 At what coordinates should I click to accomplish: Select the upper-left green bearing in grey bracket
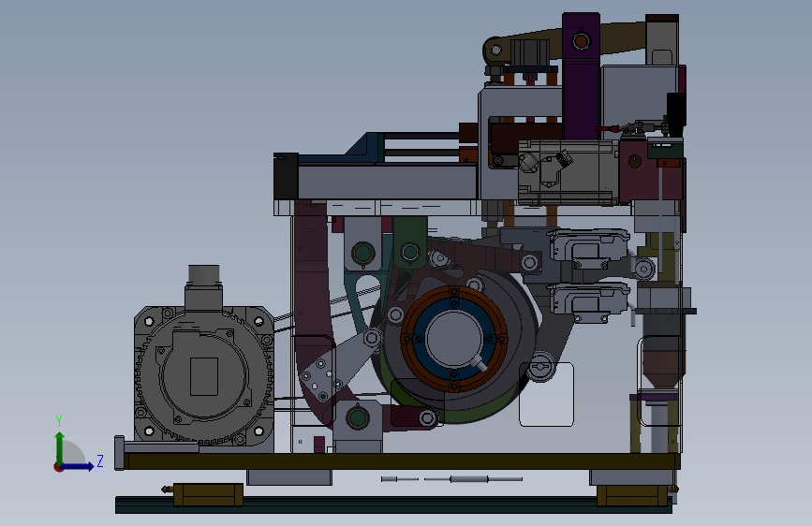pyautogui.click(x=363, y=254)
